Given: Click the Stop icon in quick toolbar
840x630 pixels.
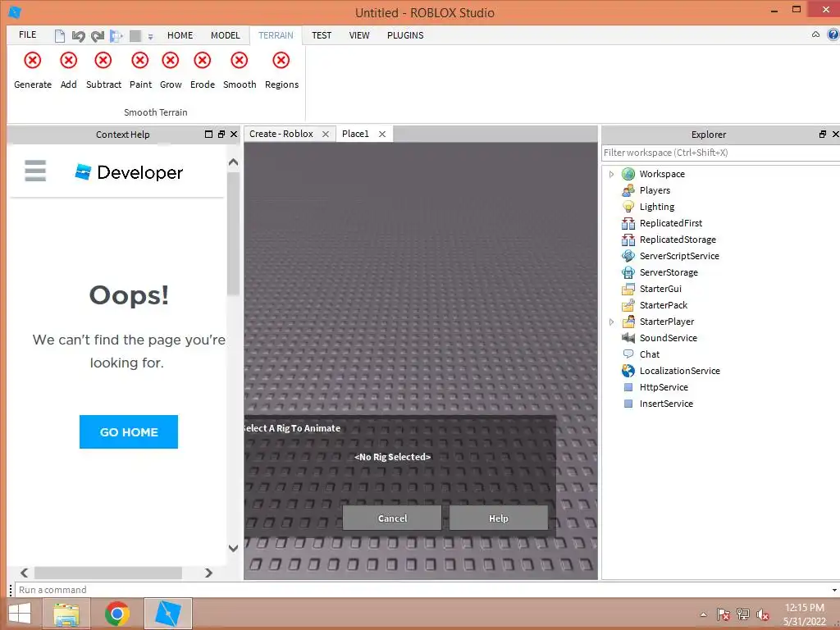Looking at the screenshot, I should [135, 36].
